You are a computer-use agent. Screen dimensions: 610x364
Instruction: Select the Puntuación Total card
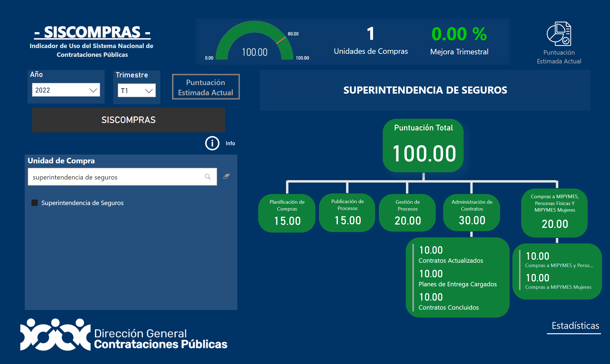click(423, 145)
